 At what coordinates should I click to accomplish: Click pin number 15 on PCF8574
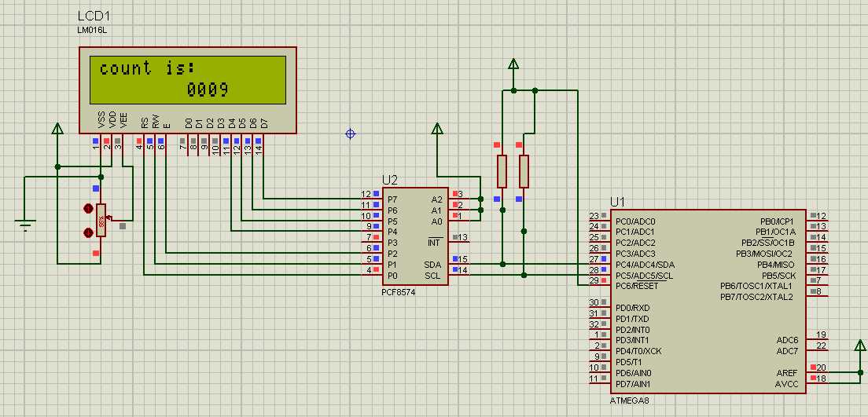[x=463, y=259]
